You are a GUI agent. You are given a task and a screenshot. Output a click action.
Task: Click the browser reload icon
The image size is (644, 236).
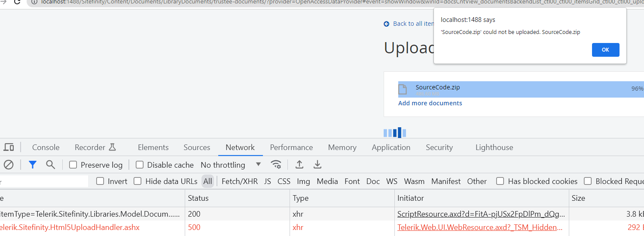point(17,2)
